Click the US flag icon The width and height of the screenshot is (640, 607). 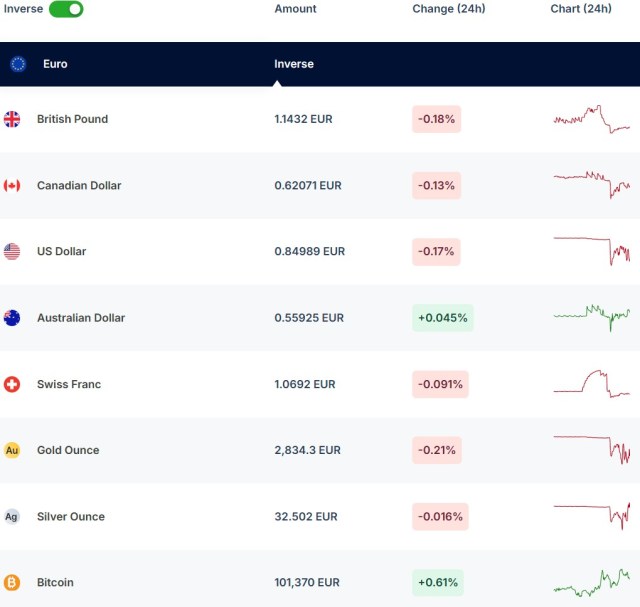pyautogui.click(x=12, y=252)
